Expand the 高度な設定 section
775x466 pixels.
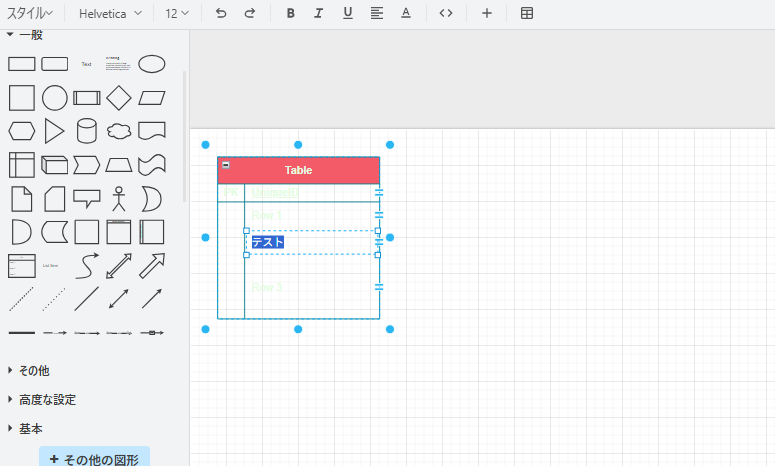tap(47, 399)
